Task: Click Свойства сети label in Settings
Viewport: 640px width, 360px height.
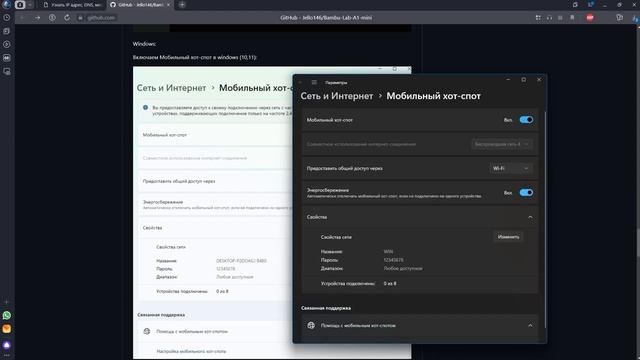Action: coord(336,237)
